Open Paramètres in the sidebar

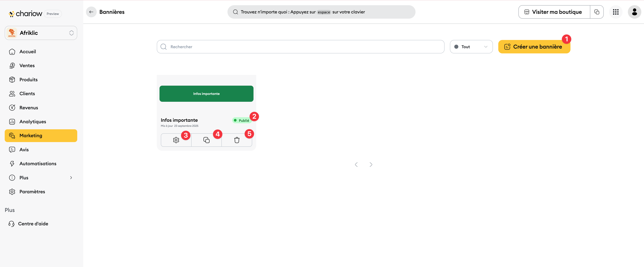(x=41, y=191)
